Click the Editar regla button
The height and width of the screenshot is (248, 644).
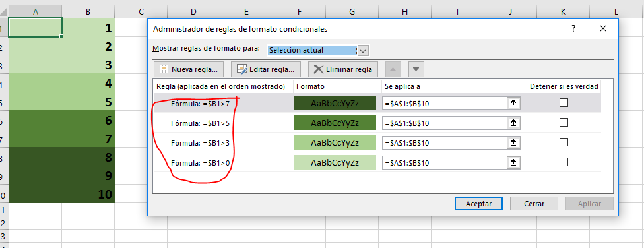[x=266, y=69]
